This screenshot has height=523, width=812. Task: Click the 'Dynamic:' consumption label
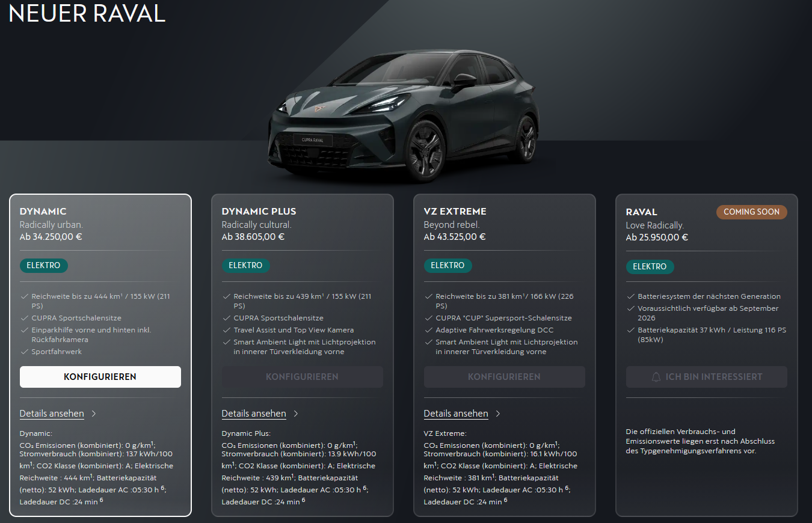(36, 433)
